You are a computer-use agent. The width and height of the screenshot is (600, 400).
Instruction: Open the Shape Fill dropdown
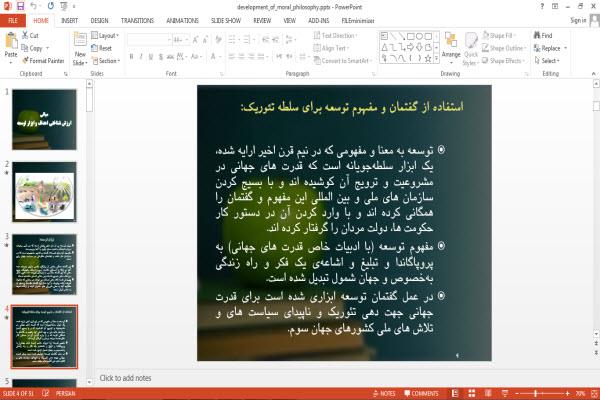click(x=499, y=36)
